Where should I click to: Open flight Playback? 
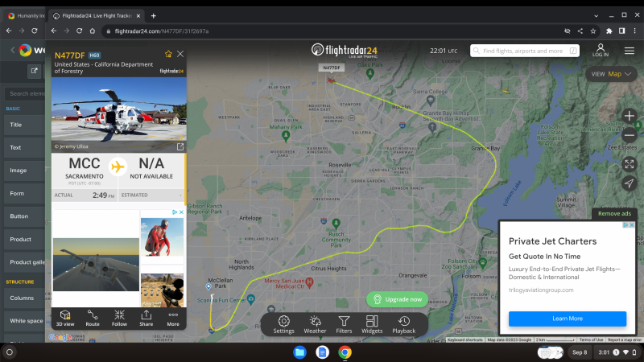404,324
